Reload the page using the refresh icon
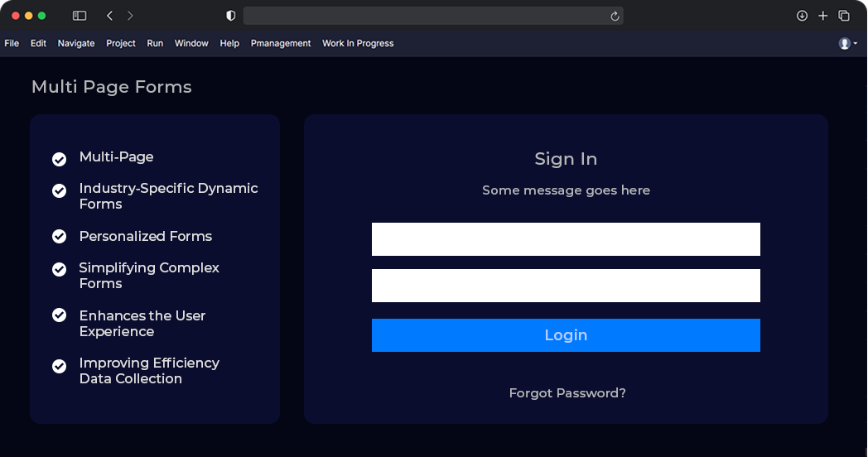 coord(615,16)
